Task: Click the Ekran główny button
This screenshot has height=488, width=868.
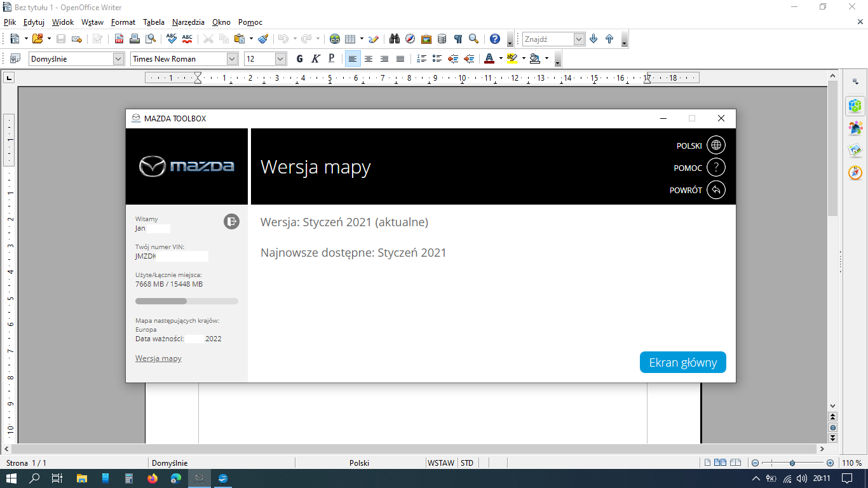Action: 682,363
